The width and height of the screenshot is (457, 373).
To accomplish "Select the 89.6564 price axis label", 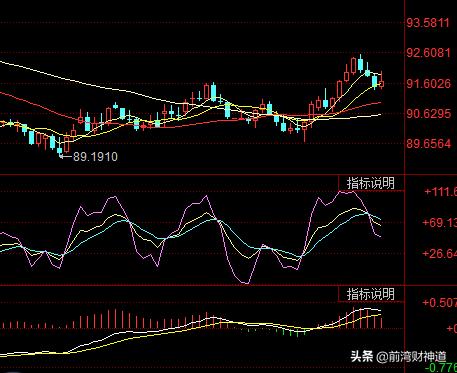I will (428, 144).
